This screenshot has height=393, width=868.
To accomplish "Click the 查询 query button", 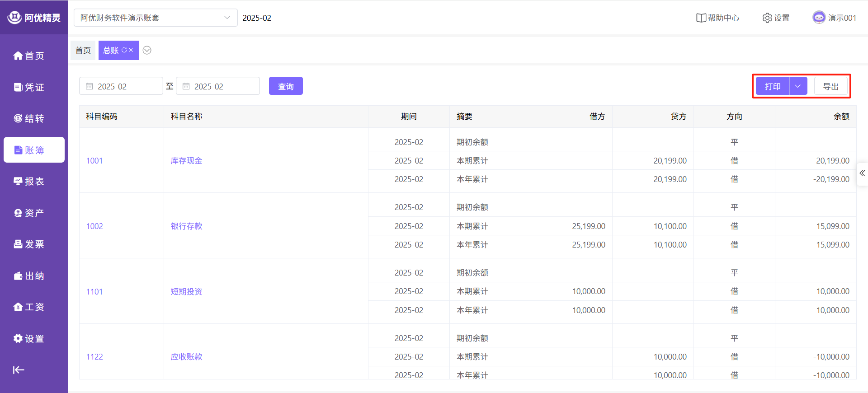I will pos(286,86).
